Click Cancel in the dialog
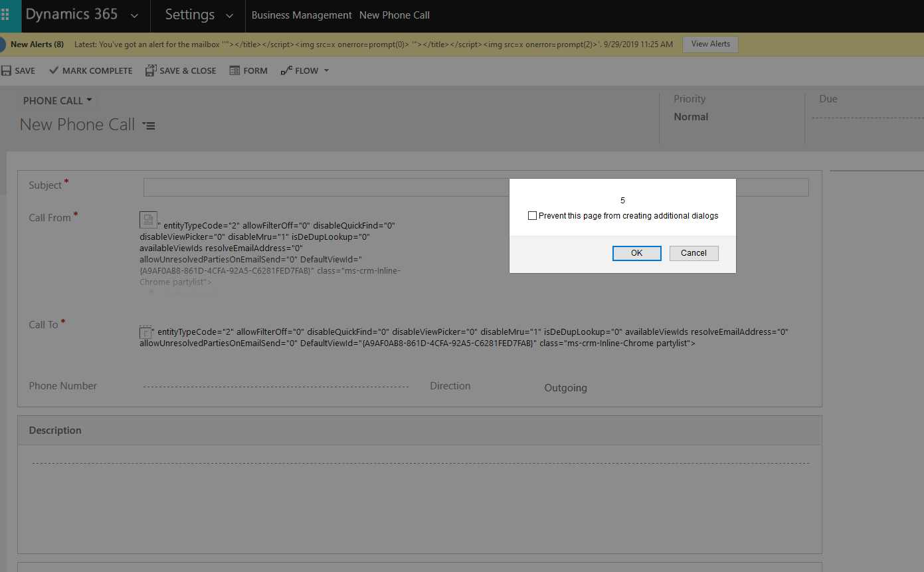 [693, 253]
